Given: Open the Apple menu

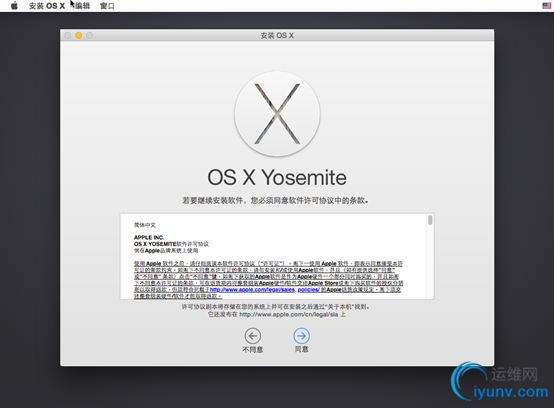Looking at the screenshot, I should tap(14, 6).
